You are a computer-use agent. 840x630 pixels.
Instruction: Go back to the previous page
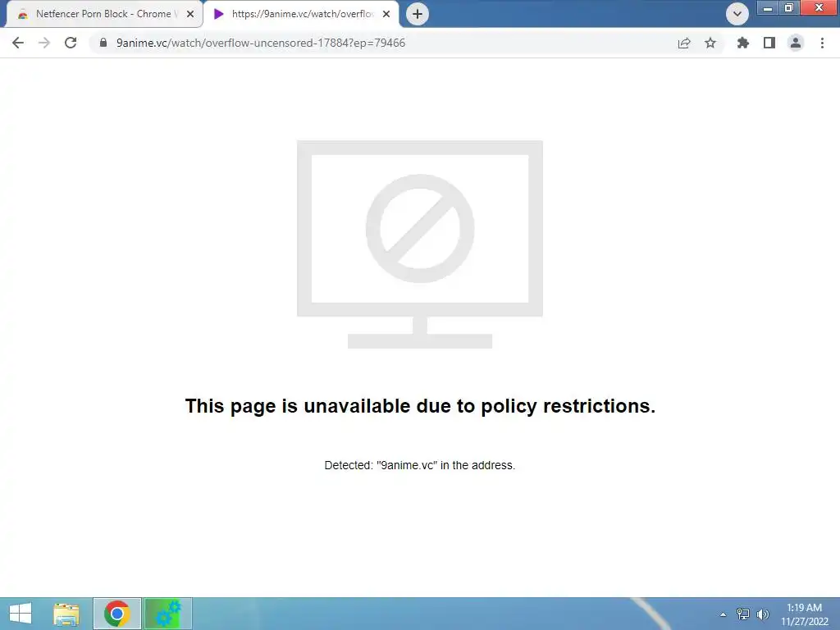point(18,43)
